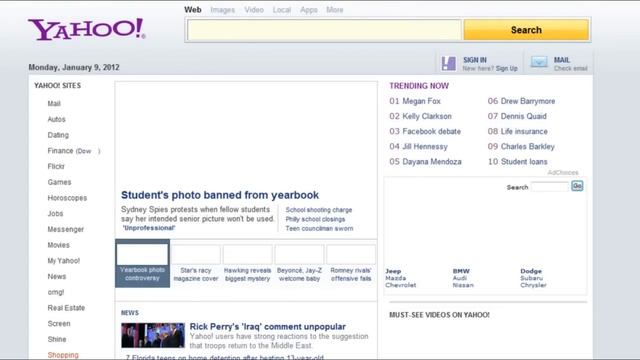
Task: Click trending topic Facebook debate
Action: pos(431,131)
